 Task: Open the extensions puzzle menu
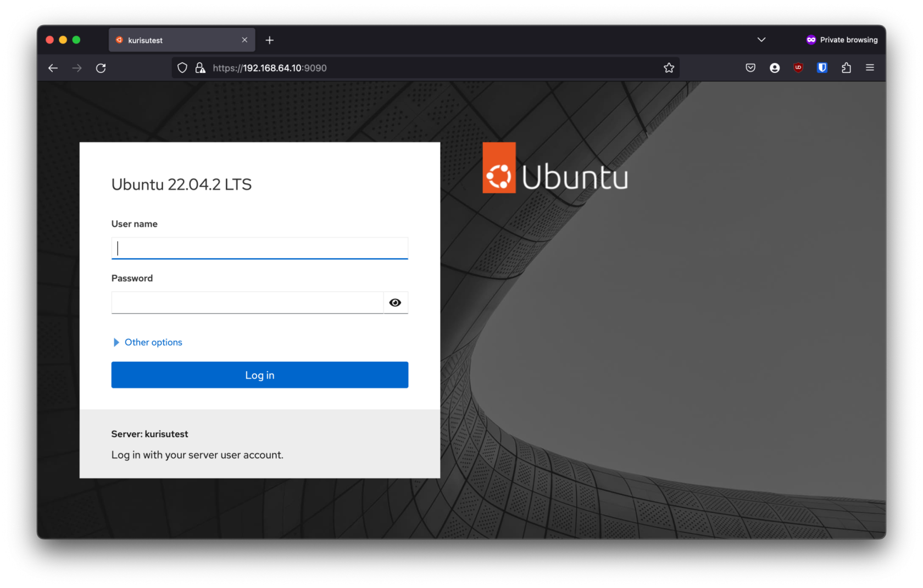pyautogui.click(x=846, y=68)
